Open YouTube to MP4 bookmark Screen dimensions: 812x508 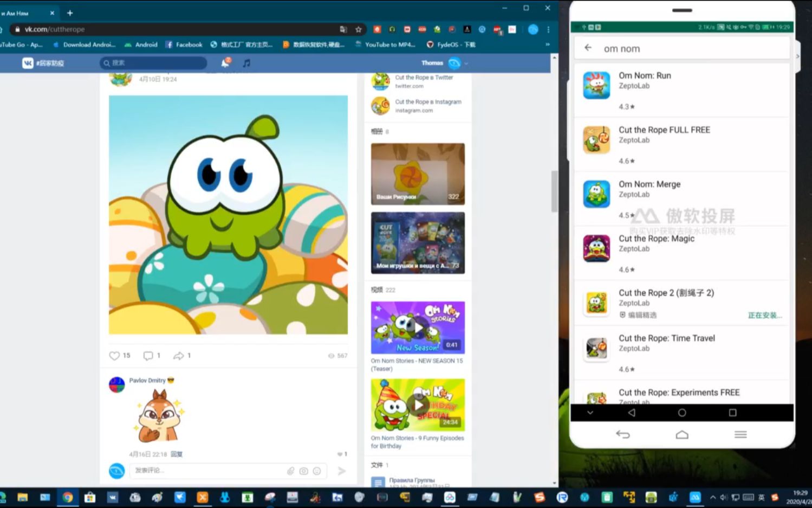385,44
